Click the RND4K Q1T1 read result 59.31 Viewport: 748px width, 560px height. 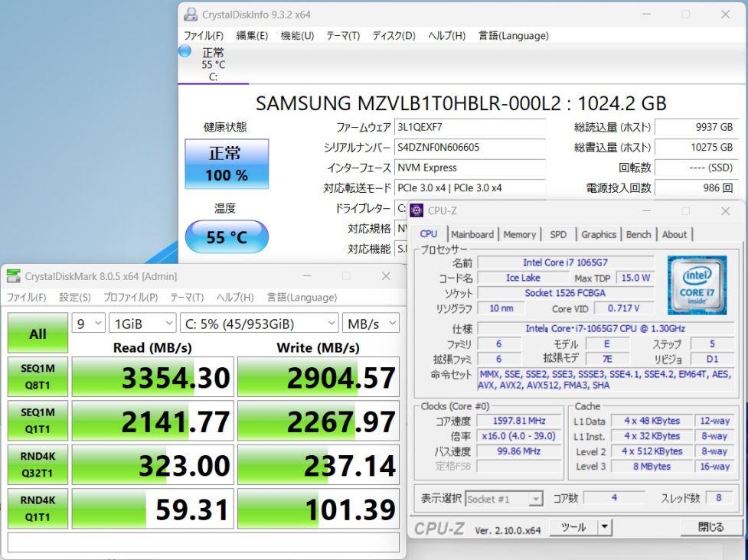(x=152, y=508)
